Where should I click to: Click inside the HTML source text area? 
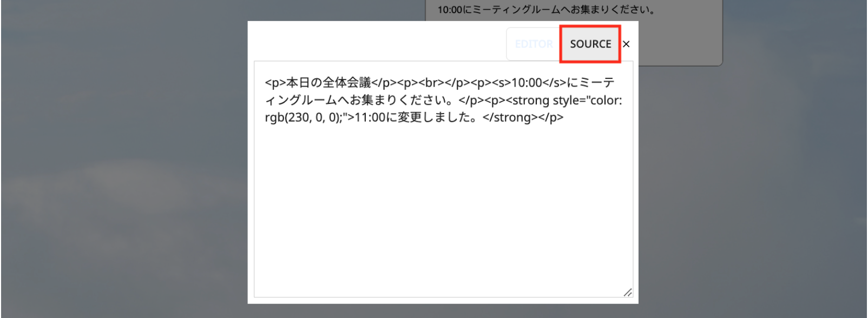click(x=443, y=179)
